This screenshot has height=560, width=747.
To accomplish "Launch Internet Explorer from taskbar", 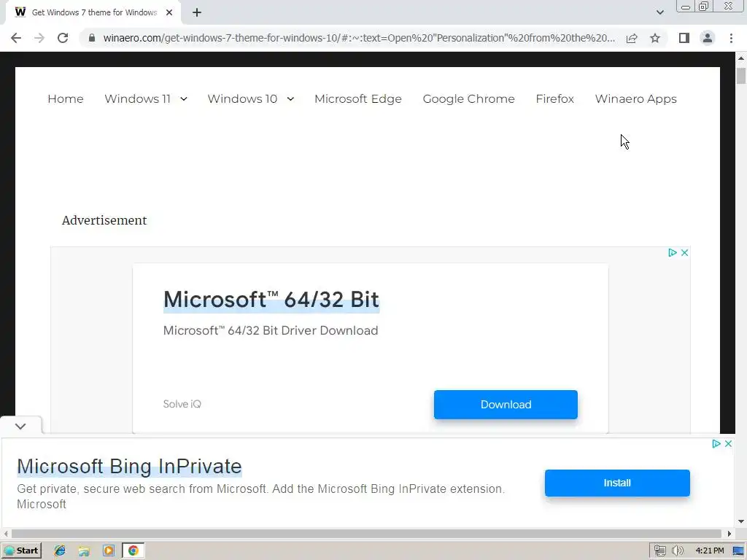I will (60, 551).
